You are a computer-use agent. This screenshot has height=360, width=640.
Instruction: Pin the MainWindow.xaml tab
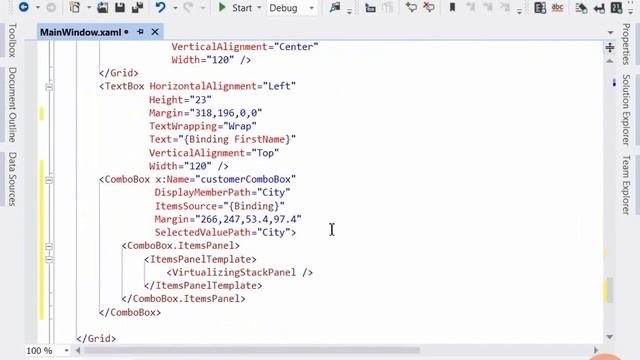pyautogui.click(x=140, y=32)
